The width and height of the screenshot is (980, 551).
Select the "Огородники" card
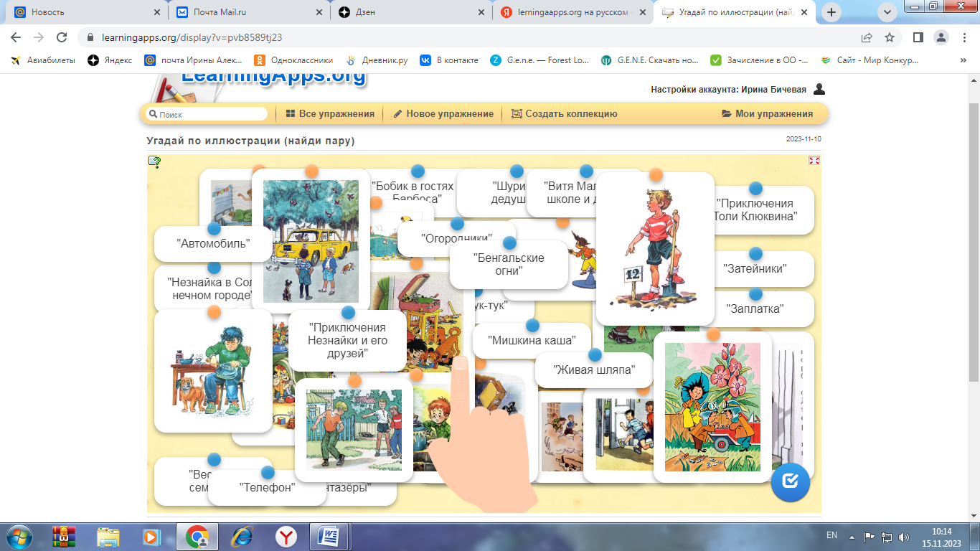456,238
